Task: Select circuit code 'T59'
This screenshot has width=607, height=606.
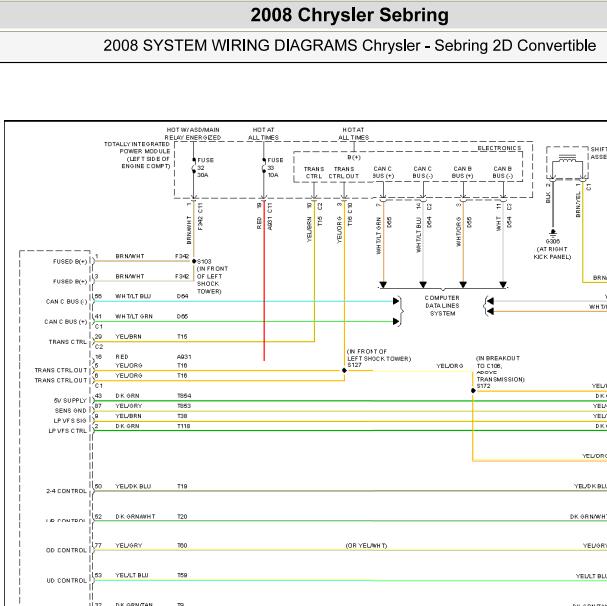Action: (182, 575)
